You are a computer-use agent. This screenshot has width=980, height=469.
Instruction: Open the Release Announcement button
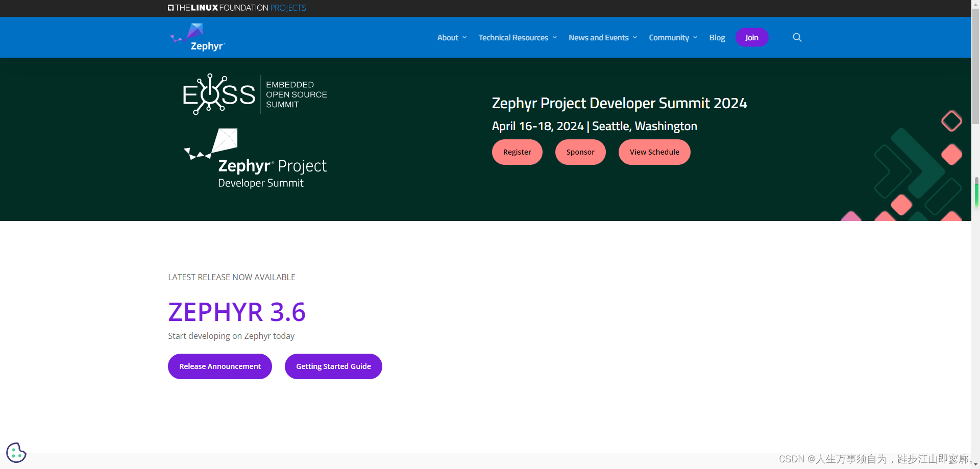click(x=220, y=366)
